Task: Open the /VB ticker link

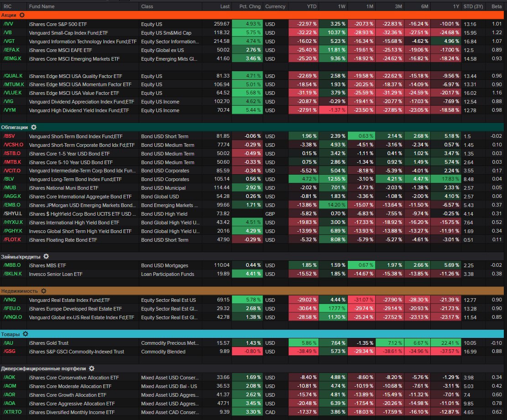Action: click(x=7, y=33)
